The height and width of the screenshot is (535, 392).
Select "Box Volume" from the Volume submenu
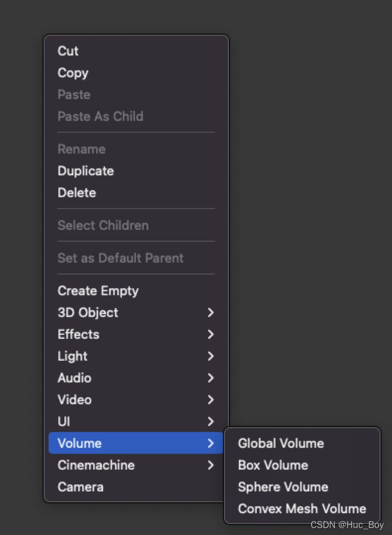[273, 465]
